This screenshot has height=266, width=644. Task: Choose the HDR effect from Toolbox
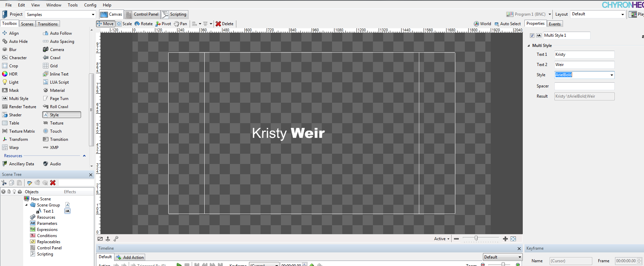tap(13, 74)
